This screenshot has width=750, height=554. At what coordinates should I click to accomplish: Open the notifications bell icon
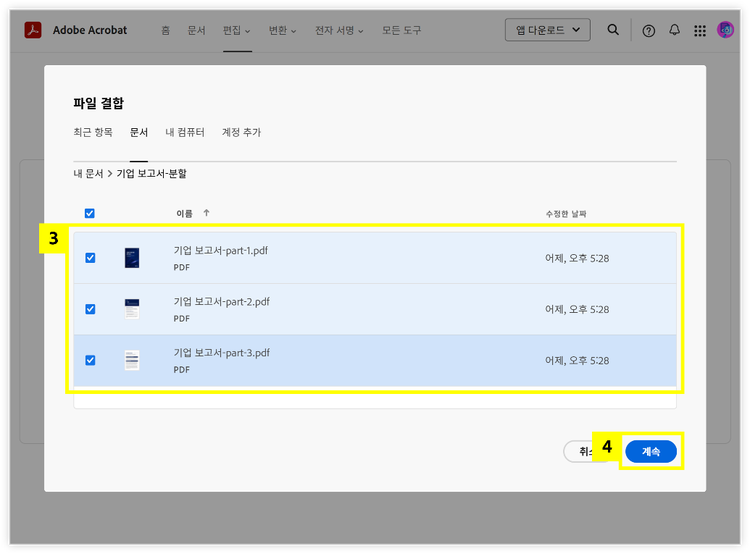coord(674,30)
